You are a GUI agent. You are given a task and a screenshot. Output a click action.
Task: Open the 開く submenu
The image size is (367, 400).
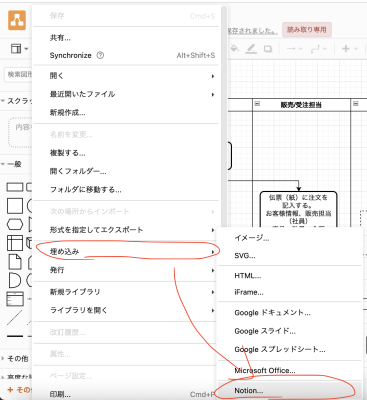pos(127,76)
